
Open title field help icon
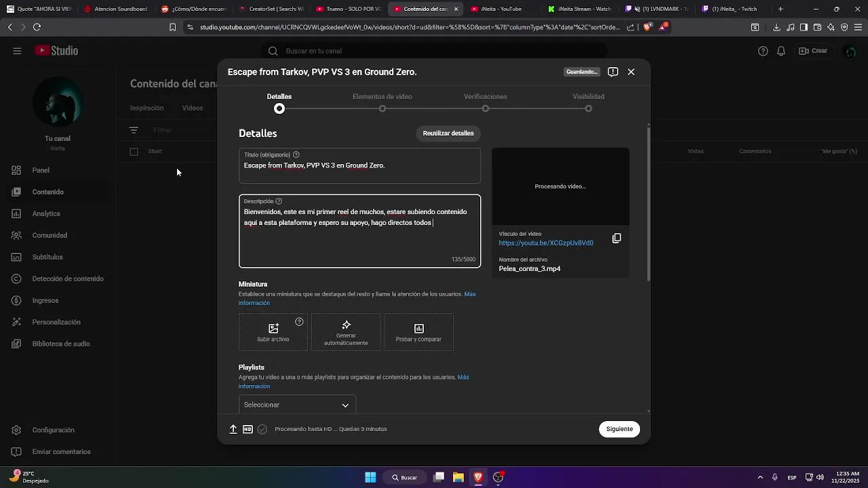click(296, 155)
